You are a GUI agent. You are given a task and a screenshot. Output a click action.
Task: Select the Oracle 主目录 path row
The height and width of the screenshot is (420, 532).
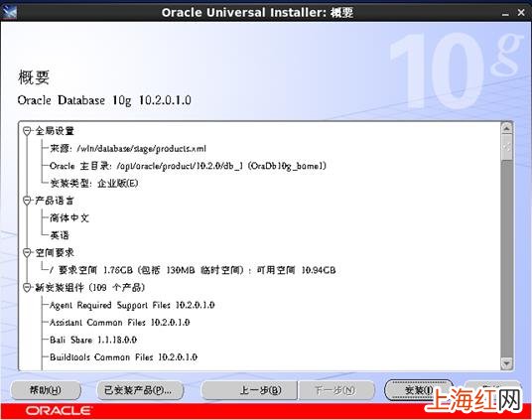click(188, 166)
